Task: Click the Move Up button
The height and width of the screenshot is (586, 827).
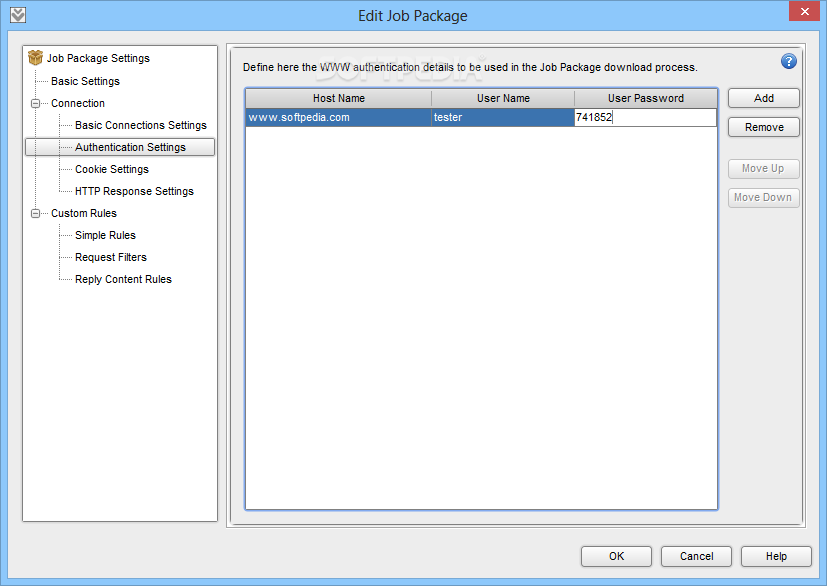Action: click(764, 169)
